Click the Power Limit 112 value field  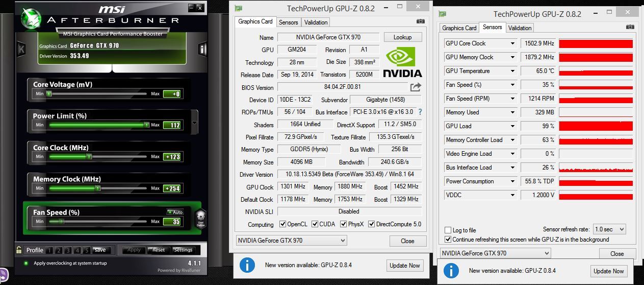coord(172,125)
